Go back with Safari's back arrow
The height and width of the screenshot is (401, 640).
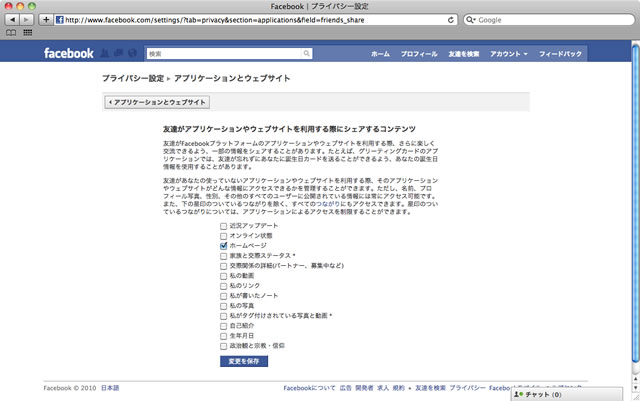coord(12,20)
